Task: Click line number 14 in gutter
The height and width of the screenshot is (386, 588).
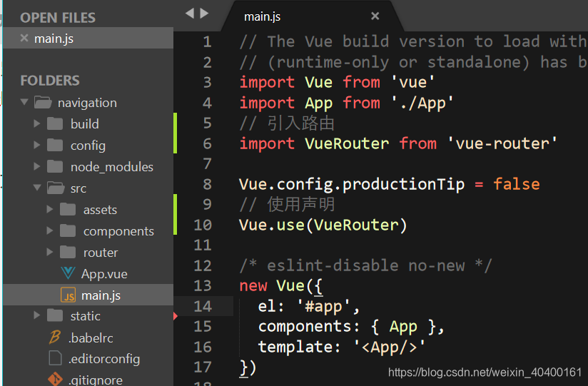Action: (203, 307)
